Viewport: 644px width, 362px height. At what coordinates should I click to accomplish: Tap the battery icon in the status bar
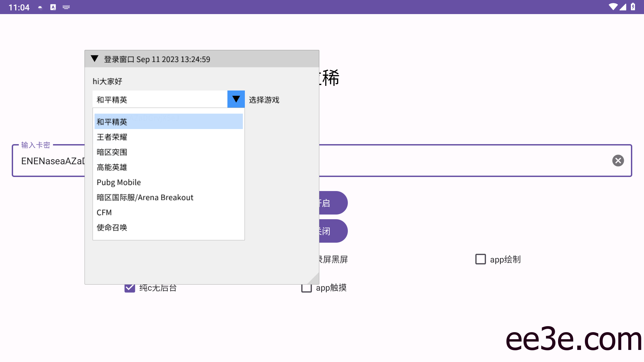[x=633, y=7]
